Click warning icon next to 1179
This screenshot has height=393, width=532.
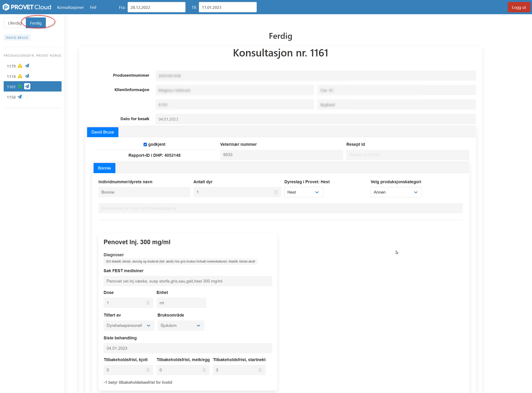point(20,66)
